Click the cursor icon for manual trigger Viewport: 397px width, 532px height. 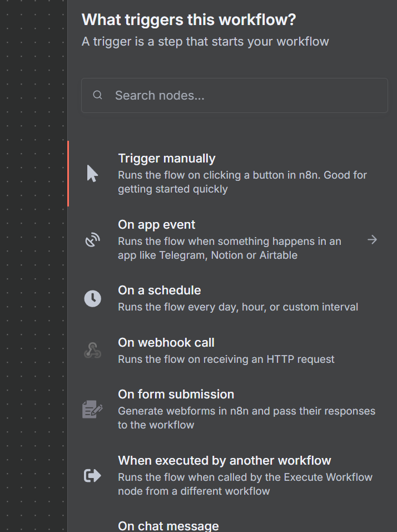(x=92, y=174)
